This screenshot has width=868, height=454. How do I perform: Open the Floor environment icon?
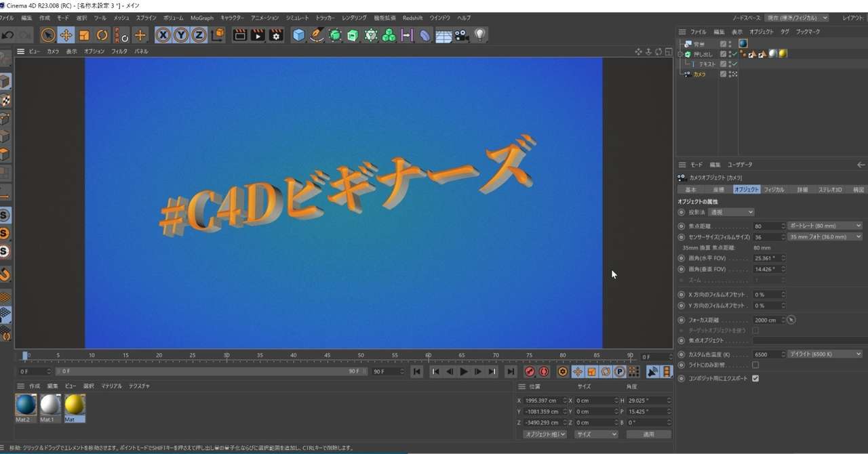(443, 35)
